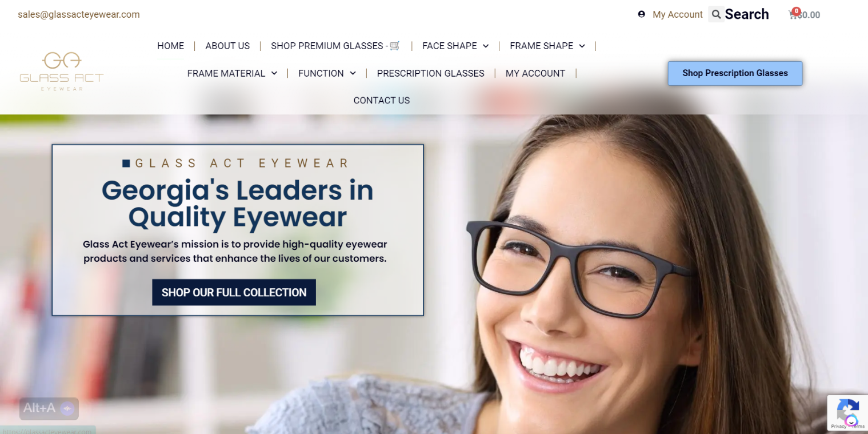This screenshot has width=868, height=434.
Task: Click the search magnifier icon
Action: [x=716, y=14]
